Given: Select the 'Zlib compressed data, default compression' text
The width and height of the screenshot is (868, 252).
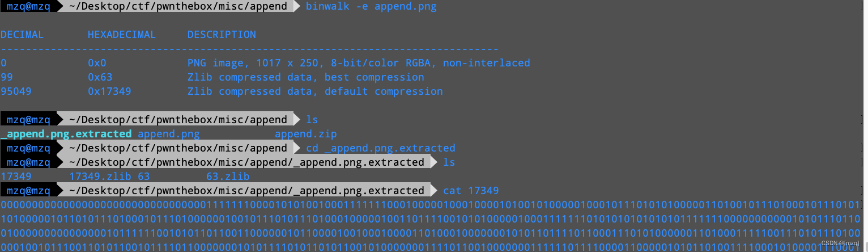Looking at the screenshot, I should [315, 91].
